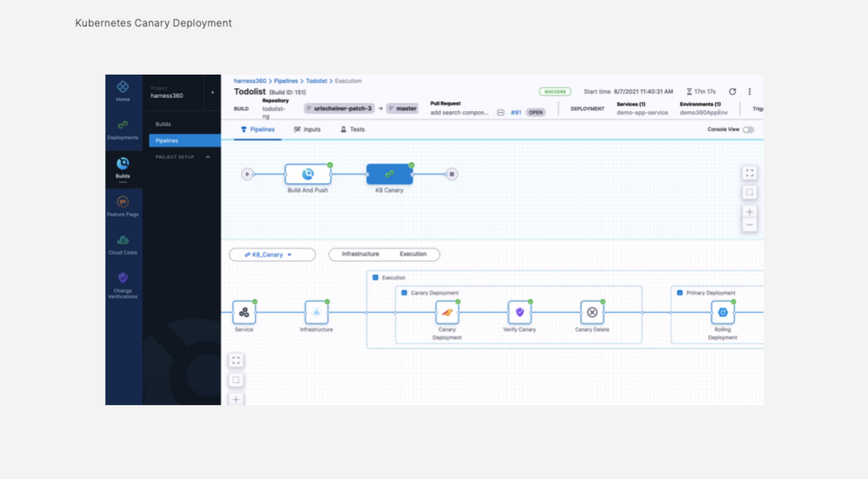Open the Deployments module
This screenshot has height=479, width=868.
click(x=123, y=125)
